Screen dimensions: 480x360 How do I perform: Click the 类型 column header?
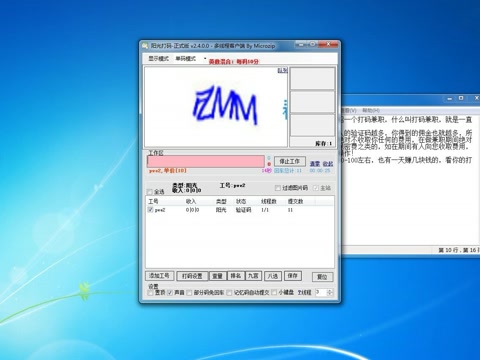click(x=221, y=201)
